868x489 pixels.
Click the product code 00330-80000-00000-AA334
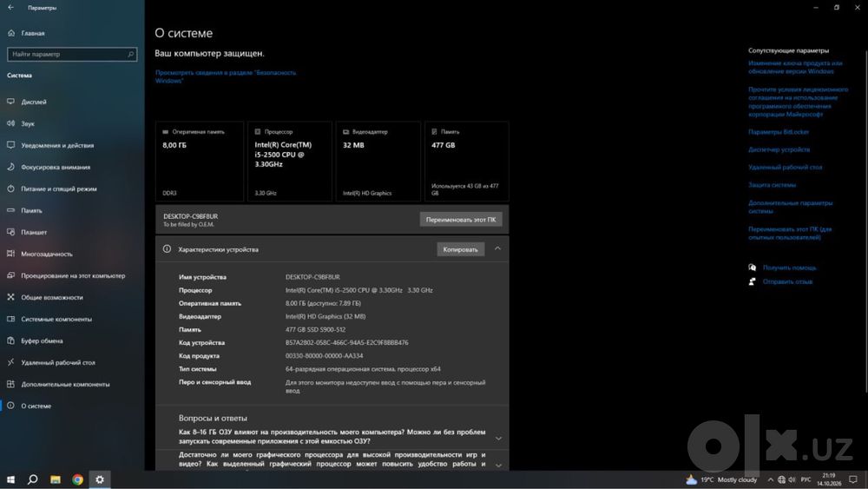click(x=325, y=355)
